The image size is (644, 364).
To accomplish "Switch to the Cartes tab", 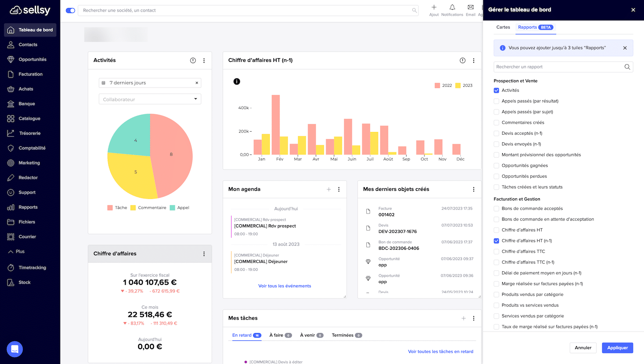I will coord(503,27).
